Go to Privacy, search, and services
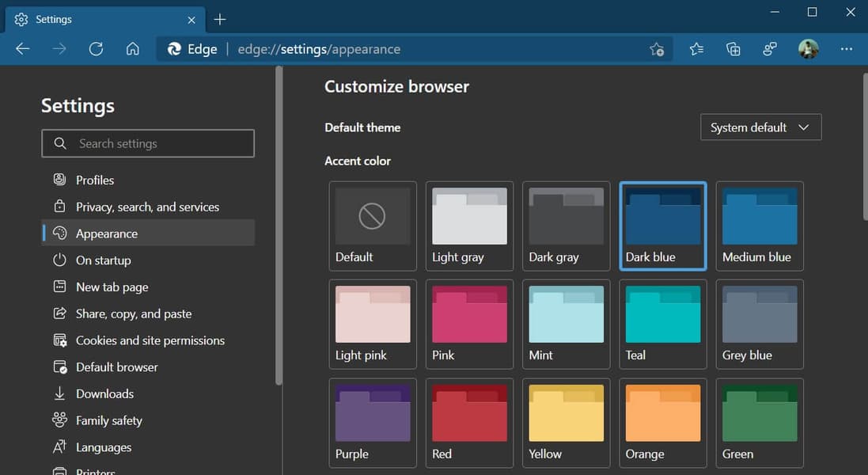 click(x=147, y=207)
